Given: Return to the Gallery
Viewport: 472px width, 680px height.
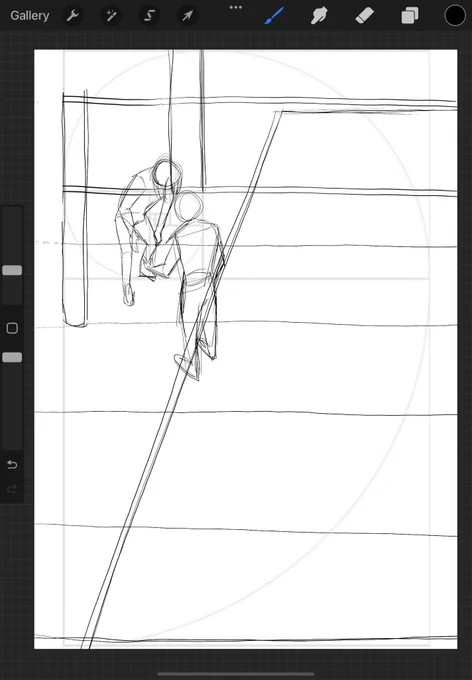Looking at the screenshot, I should (30, 16).
